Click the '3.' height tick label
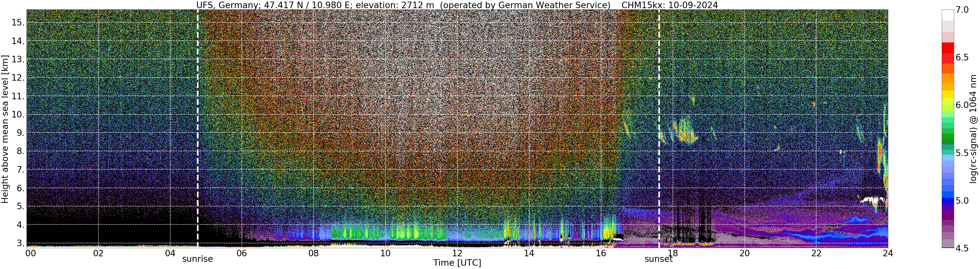980x269 pixels. [x=20, y=243]
